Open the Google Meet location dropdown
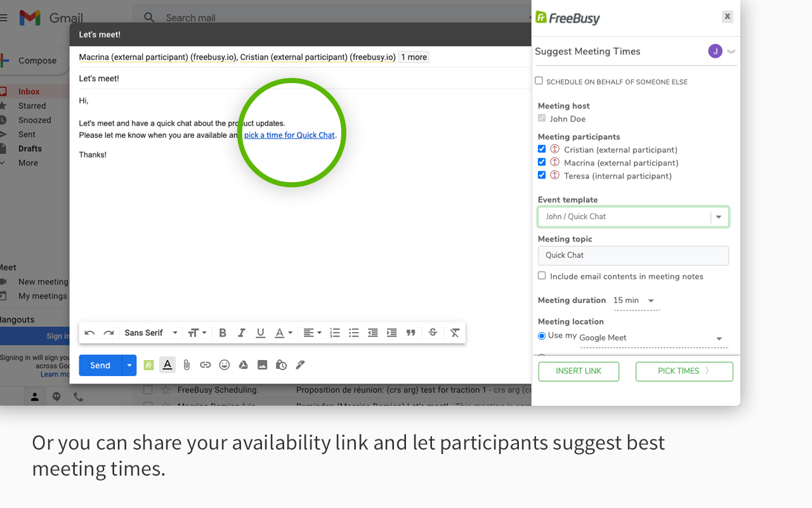This screenshot has width=812, height=508. point(653,338)
